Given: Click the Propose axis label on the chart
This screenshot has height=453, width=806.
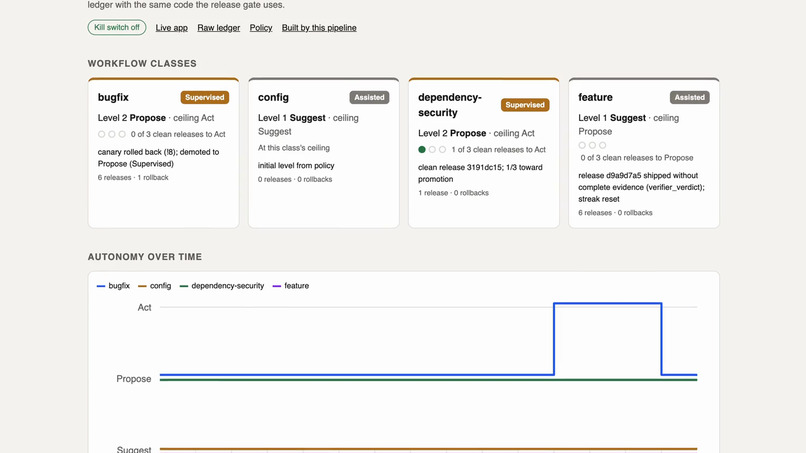Looking at the screenshot, I should [x=134, y=379].
